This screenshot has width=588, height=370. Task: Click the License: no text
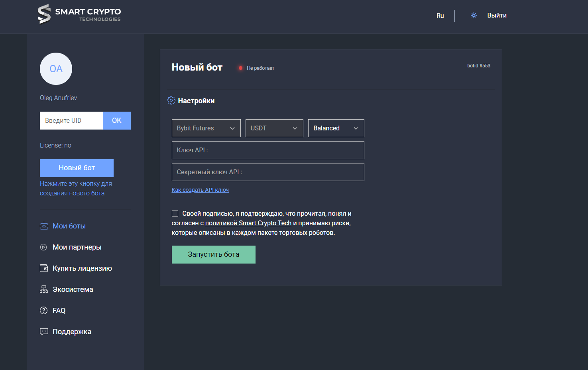coord(55,146)
